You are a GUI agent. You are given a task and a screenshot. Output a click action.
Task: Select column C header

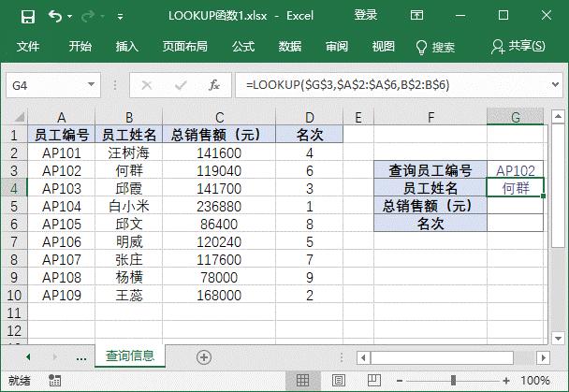(219, 117)
